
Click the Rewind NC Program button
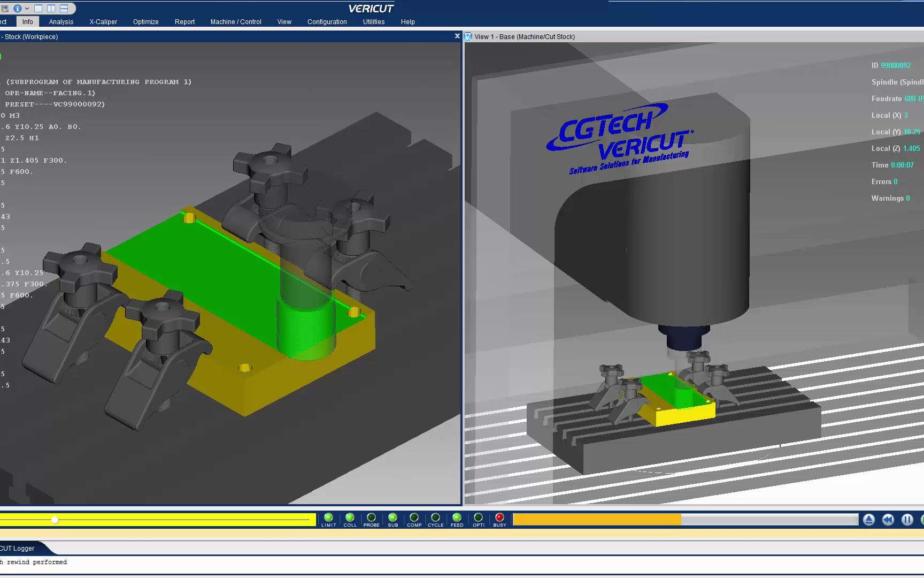point(888,520)
